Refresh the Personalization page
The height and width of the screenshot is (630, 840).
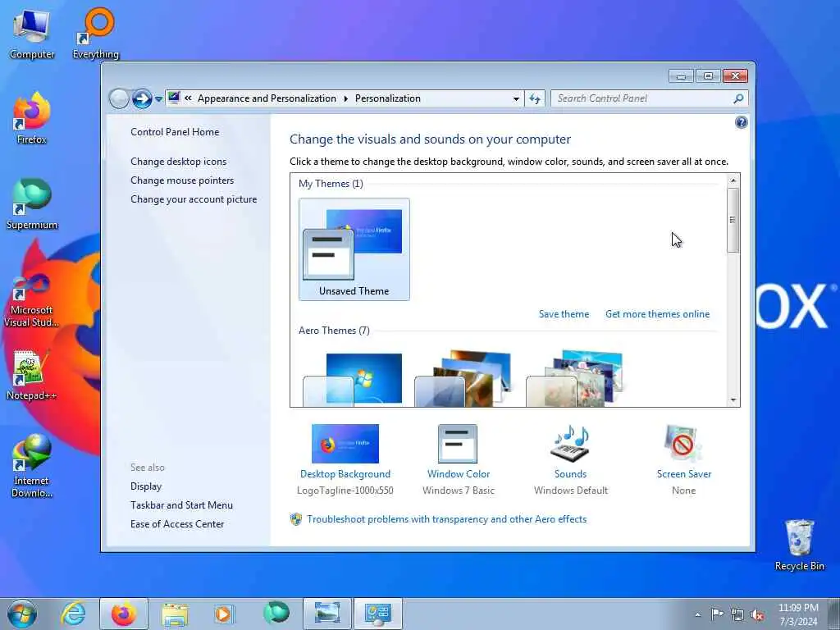(x=535, y=98)
